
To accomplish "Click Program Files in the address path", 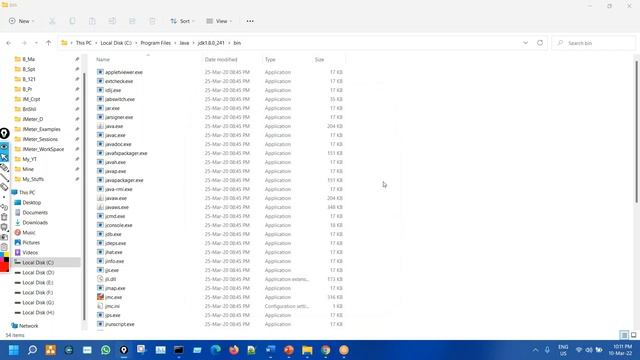I will coord(156,43).
